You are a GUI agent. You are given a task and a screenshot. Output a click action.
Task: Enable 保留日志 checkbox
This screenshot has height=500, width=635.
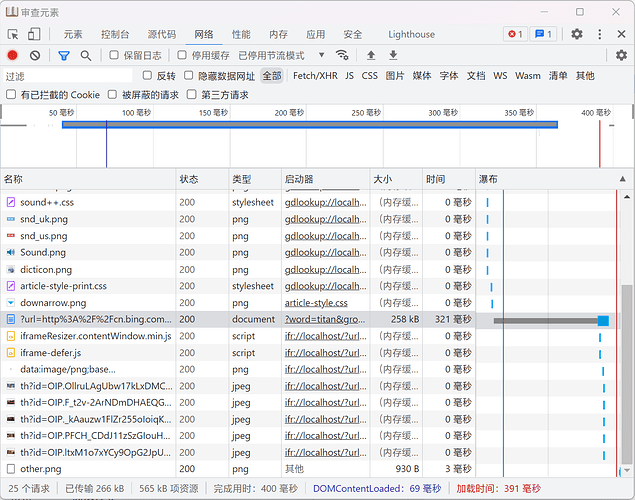114,55
